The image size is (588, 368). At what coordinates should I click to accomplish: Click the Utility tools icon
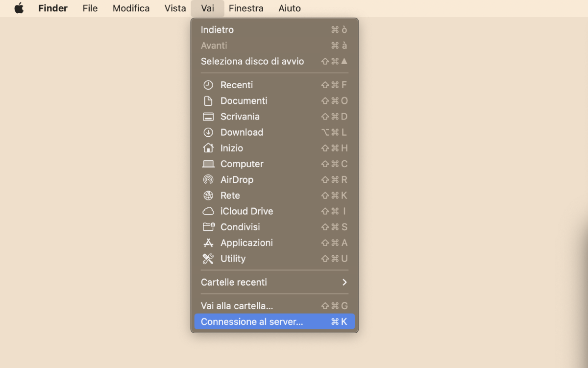click(x=208, y=258)
